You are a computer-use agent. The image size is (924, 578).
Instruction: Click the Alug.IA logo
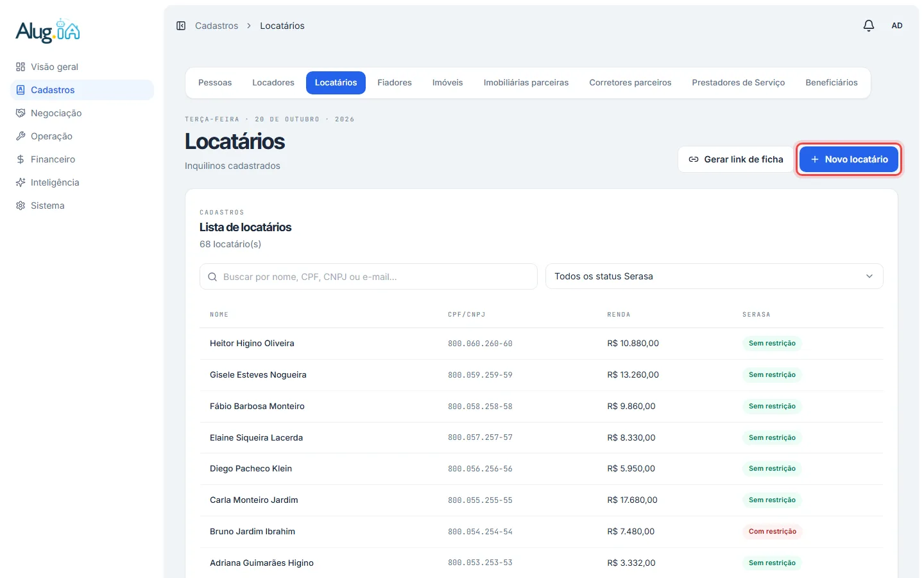[x=48, y=31]
